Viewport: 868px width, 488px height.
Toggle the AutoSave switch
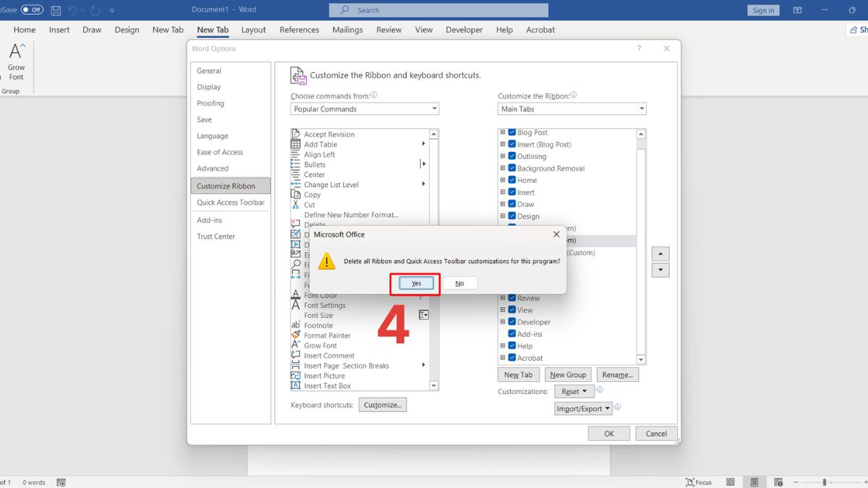coord(32,10)
